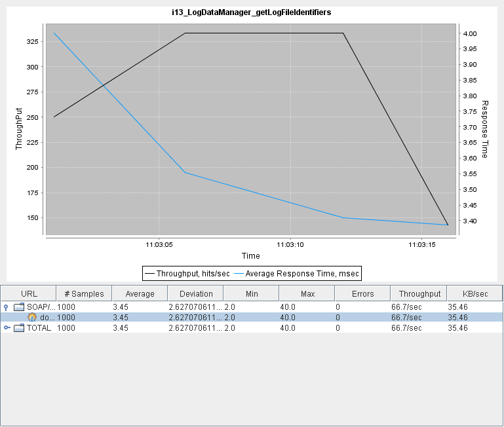Click the Response Time right axis label
The image size is (504, 427).
pos(485,129)
